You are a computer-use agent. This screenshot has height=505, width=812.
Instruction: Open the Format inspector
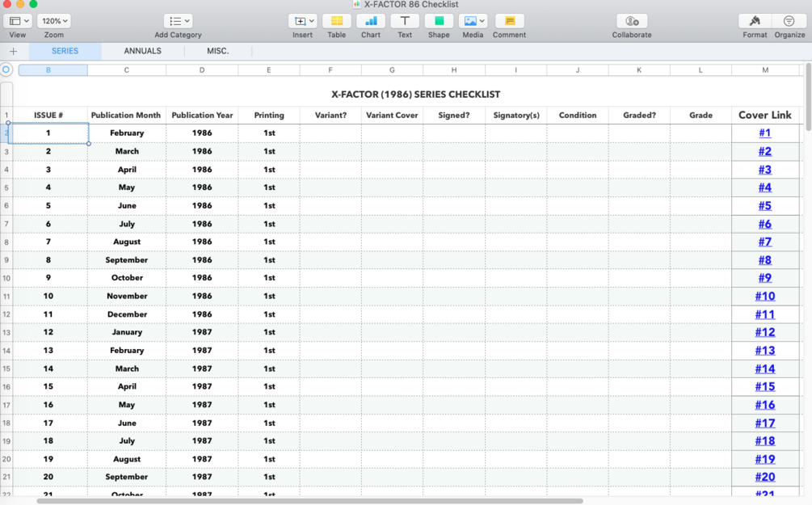755,21
